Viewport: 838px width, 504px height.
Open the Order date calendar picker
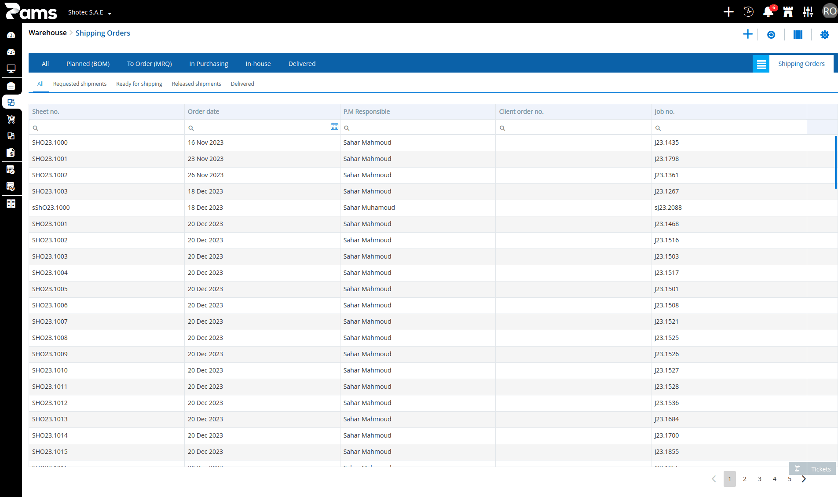[x=334, y=127]
